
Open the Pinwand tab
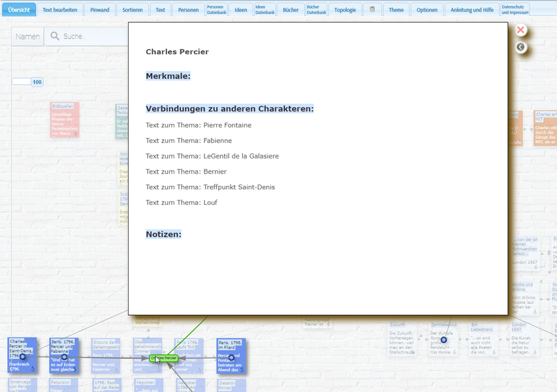100,10
